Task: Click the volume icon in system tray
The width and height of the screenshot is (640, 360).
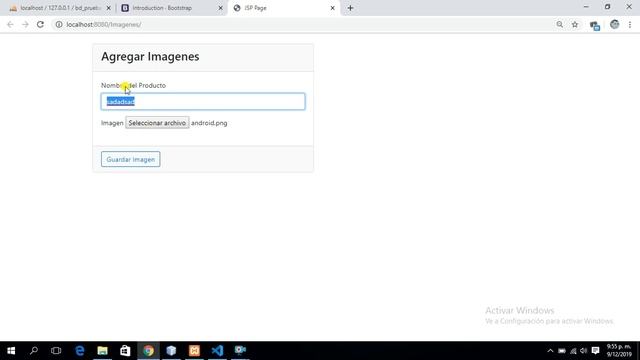Action: pyautogui.click(x=584, y=351)
